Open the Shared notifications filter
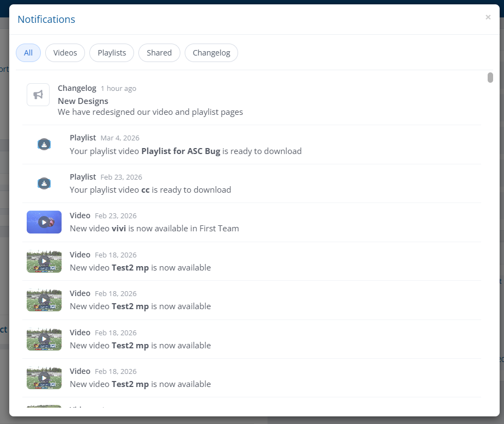 159,53
